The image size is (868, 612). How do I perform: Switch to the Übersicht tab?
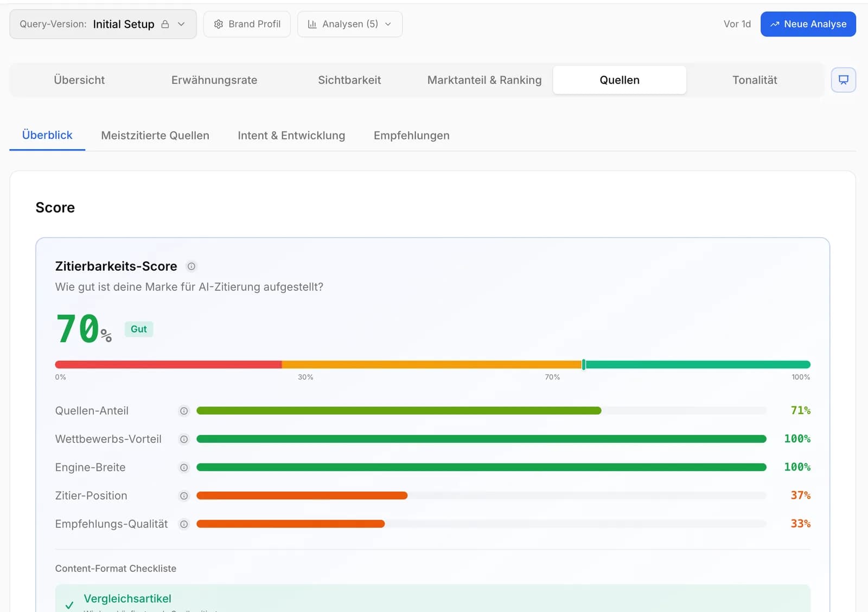79,80
